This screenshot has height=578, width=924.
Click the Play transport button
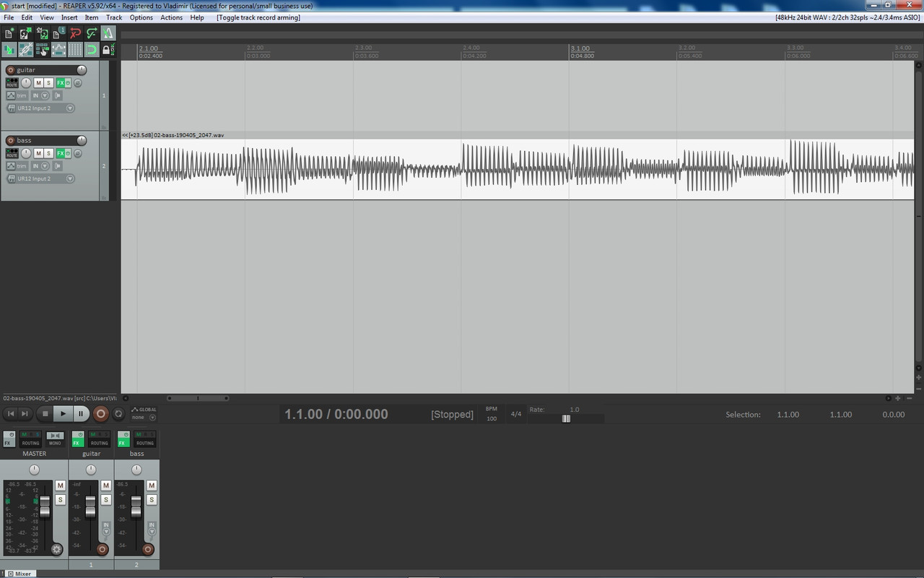[63, 414]
